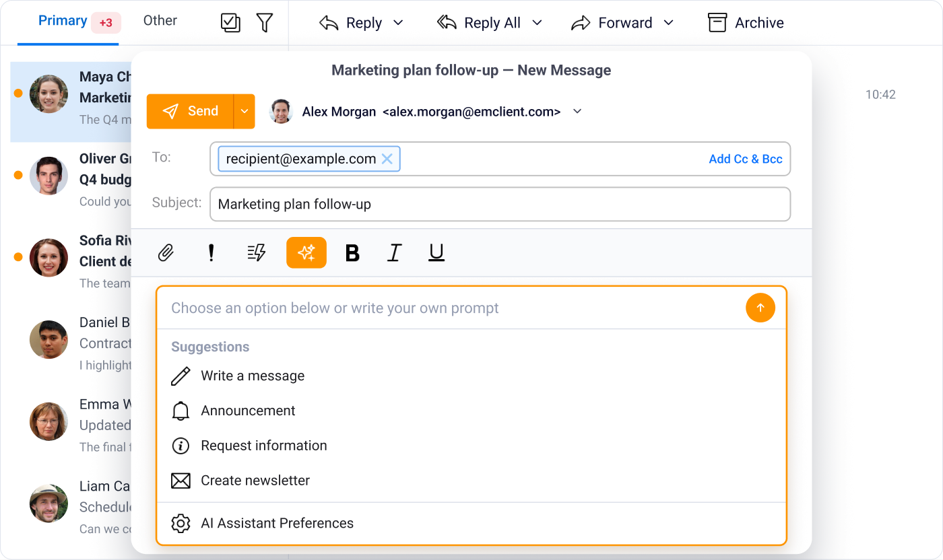
Task: Focus the Subject field
Action: 500,204
